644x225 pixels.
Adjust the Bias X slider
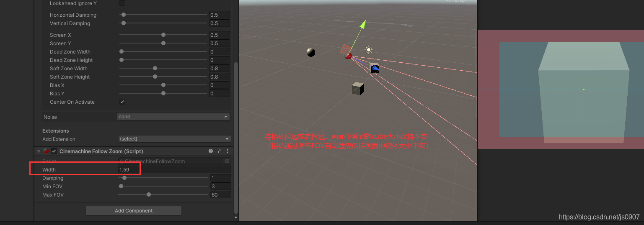163,85
